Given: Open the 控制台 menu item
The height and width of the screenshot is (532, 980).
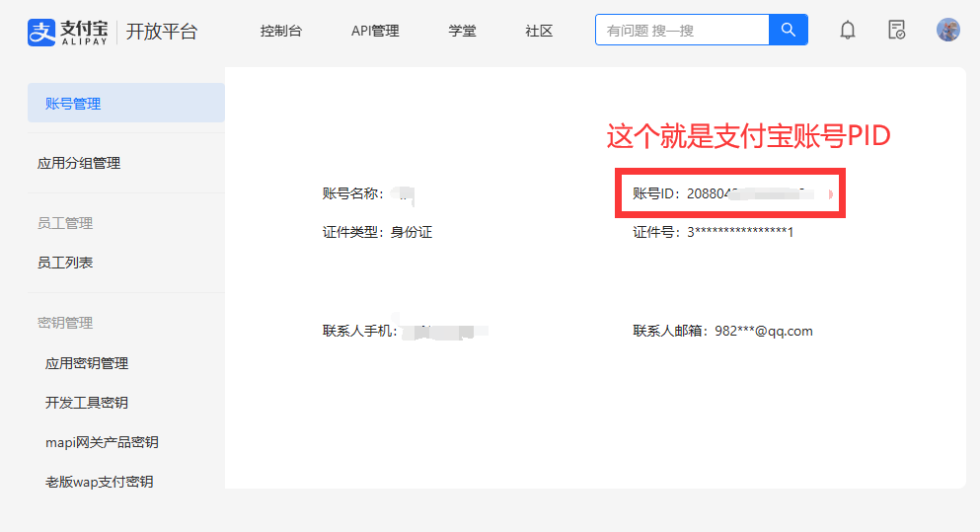Looking at the screenshot, I should (x=281, y=31).
